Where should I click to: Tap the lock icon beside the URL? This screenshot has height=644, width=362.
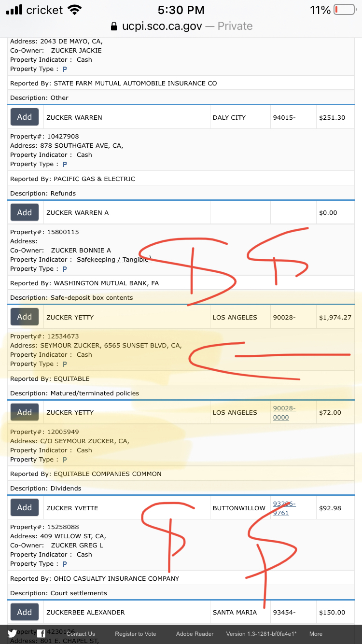pos(114,26)
